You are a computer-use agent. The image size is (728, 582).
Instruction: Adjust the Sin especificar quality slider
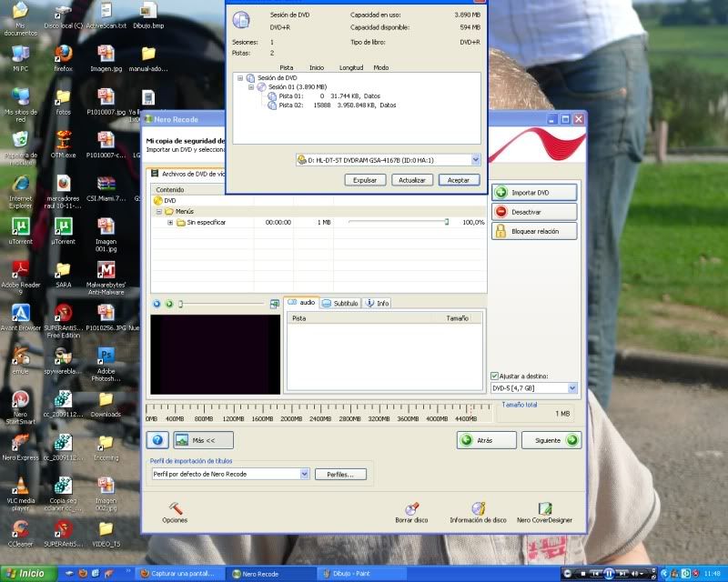(446, 222)
